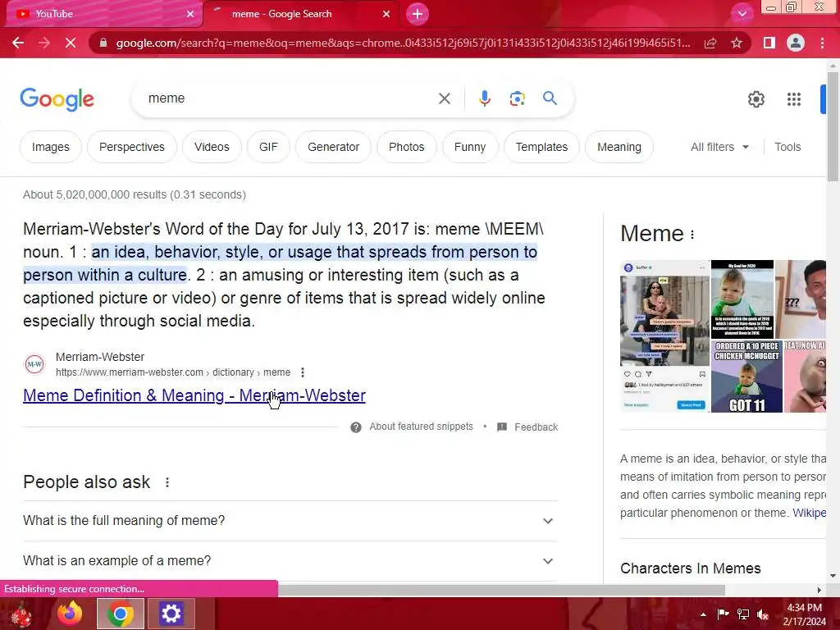Select the Videos filter chip
This screenshot has width=840, height=630.
pos(212,147)
